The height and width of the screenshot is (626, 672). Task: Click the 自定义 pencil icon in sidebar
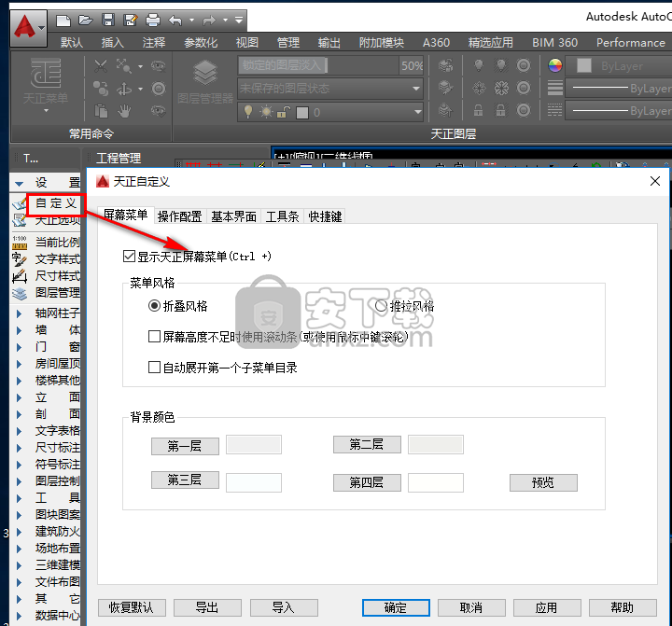pyautogui.click(x=20, y=204)
